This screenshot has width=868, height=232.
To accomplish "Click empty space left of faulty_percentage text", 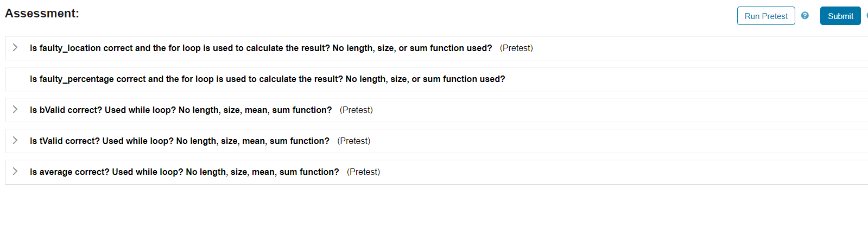I will [15, 79].
